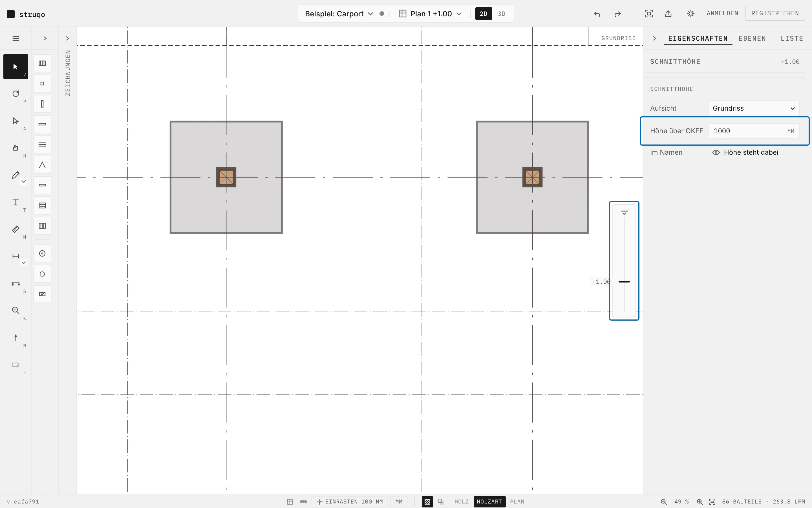812x508 pixels.
Task: Toggle the sun light/dark theme icon
Action: click(690, 14)
